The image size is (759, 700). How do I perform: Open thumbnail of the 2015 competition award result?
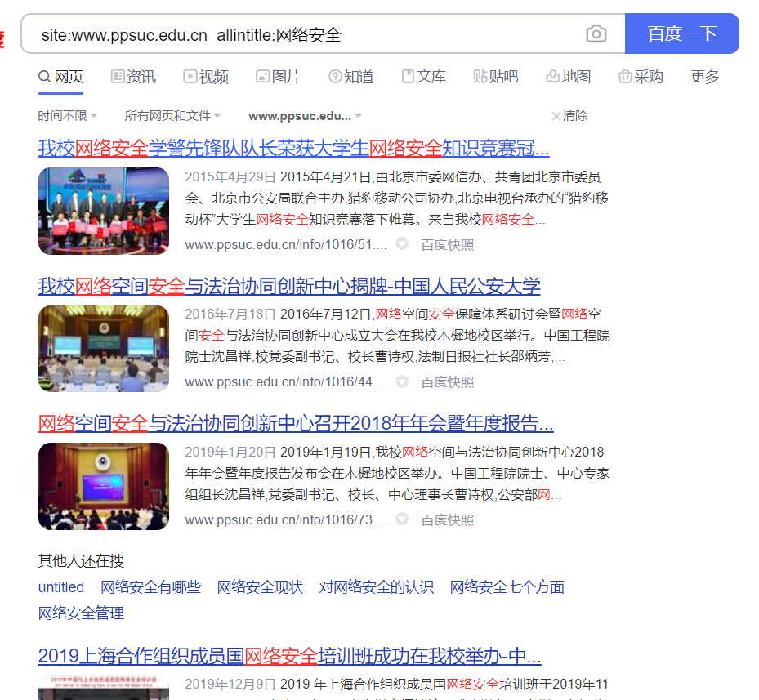(104, 211)
